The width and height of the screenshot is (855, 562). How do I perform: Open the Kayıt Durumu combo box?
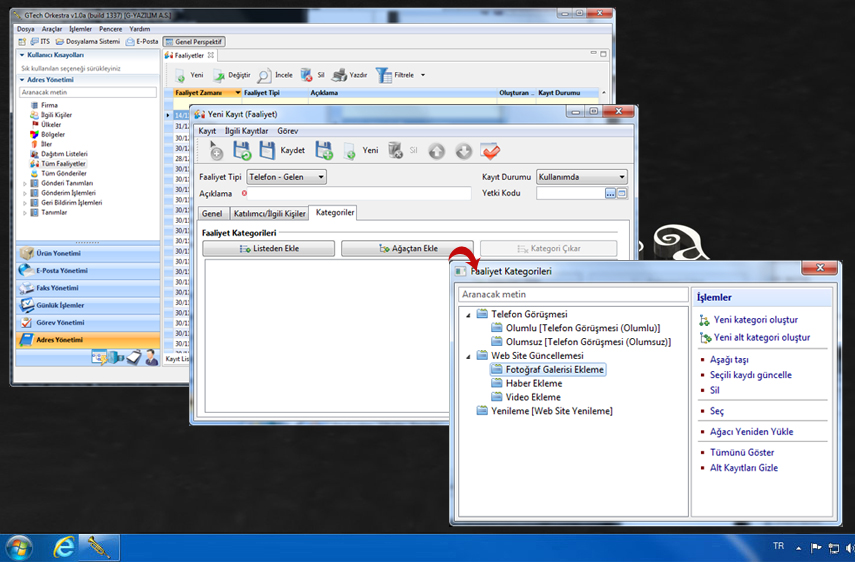(x=581, y=177)
